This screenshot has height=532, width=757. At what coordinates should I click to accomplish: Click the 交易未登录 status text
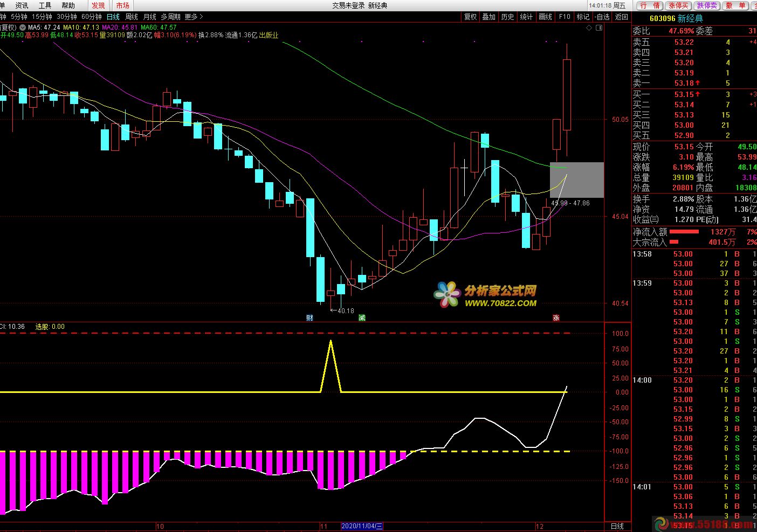pos(348,5)
